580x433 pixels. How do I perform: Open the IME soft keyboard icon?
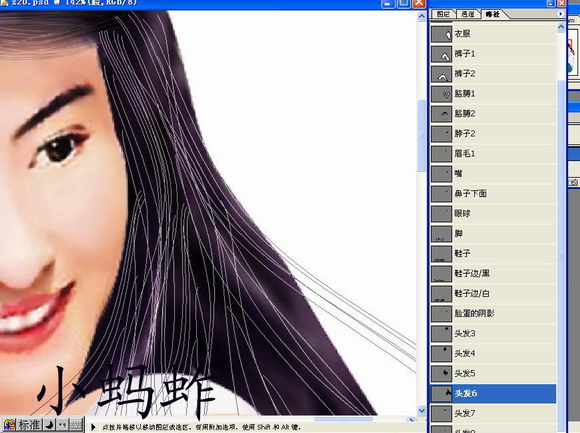pos(76,425)
